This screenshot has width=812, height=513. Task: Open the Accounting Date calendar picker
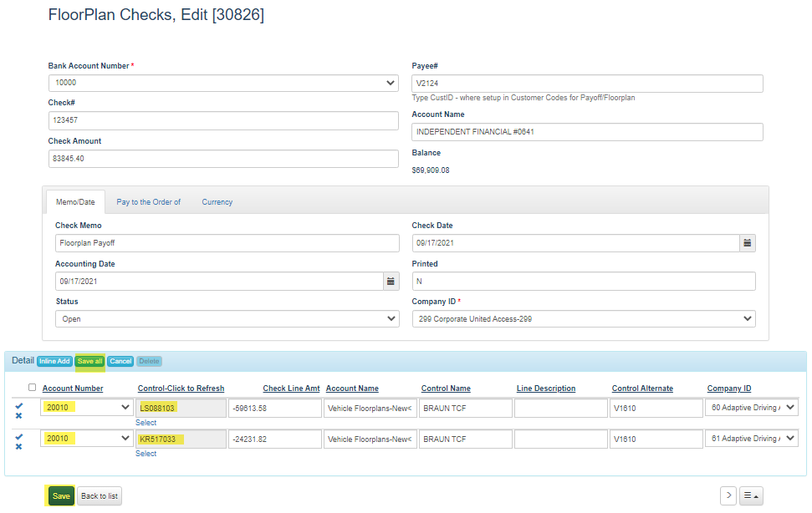coord(391,282)
